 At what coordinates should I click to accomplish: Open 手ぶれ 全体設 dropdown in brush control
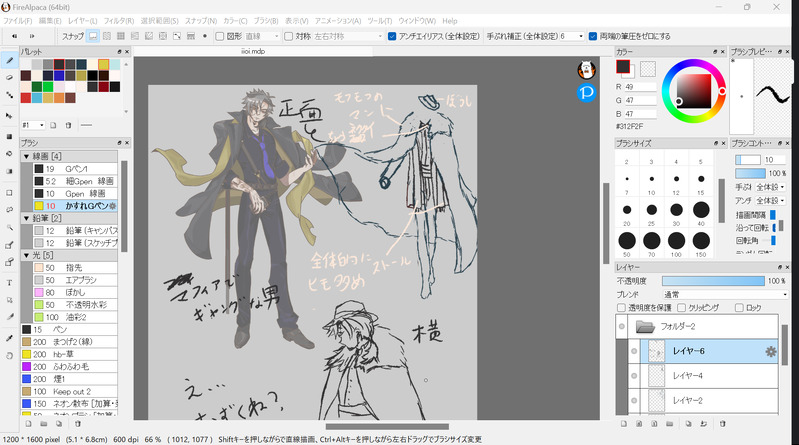pyautogui.click(x=769, y=187)
